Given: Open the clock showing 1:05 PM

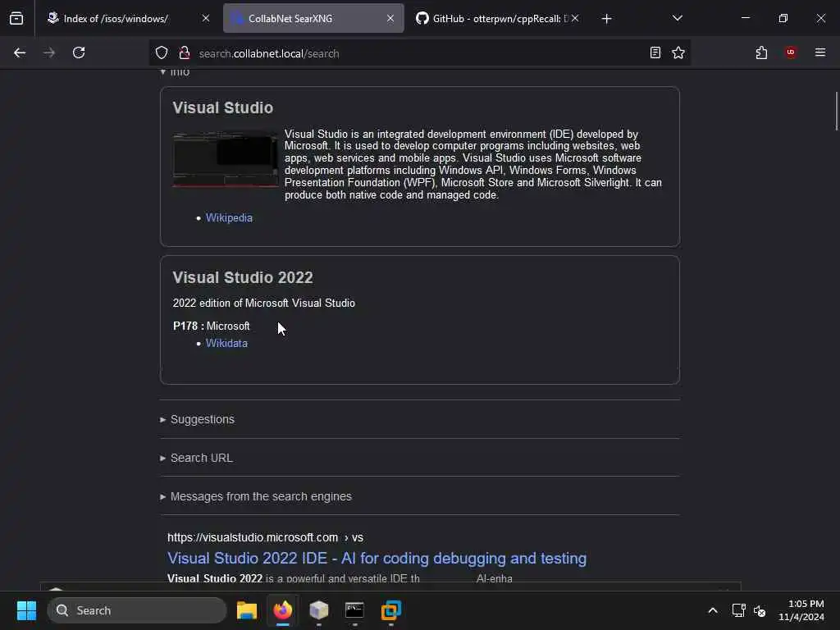Looking at the screenshot, I should tap(801, 610).
